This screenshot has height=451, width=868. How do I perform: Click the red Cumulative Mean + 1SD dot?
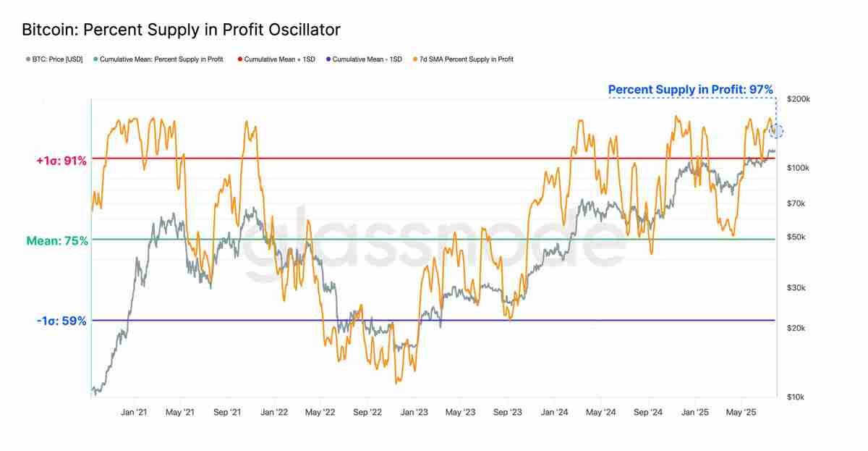(240, 59)
